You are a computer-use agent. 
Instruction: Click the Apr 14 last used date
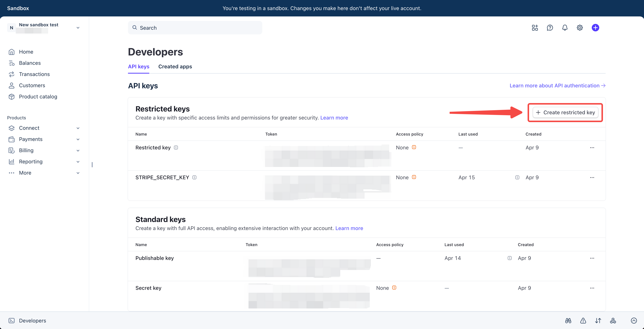(453, 258)
